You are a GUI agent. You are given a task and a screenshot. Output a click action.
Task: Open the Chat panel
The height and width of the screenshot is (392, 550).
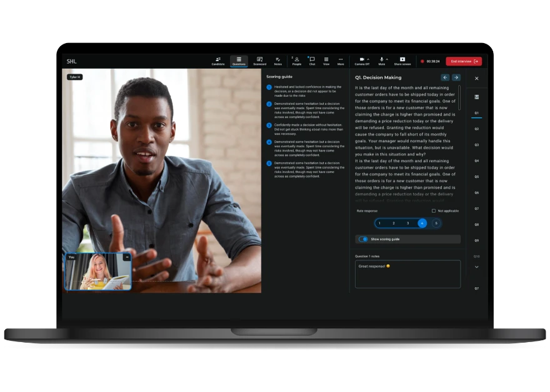pos(312,61)
